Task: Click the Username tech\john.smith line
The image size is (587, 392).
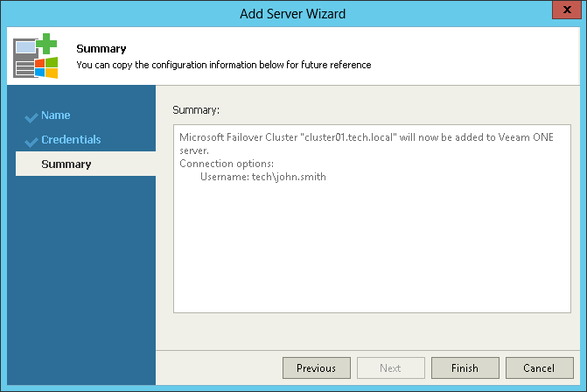Action: click(x=263, y=177)
